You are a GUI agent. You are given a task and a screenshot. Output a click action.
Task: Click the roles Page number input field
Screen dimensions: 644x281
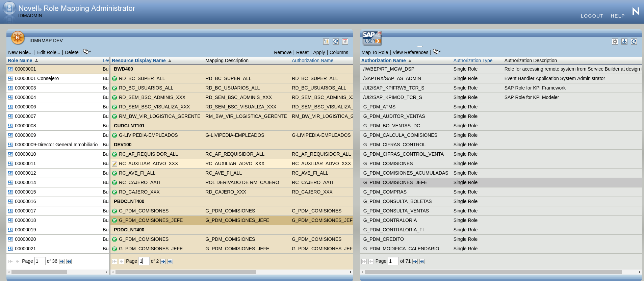tap(40, 261)
